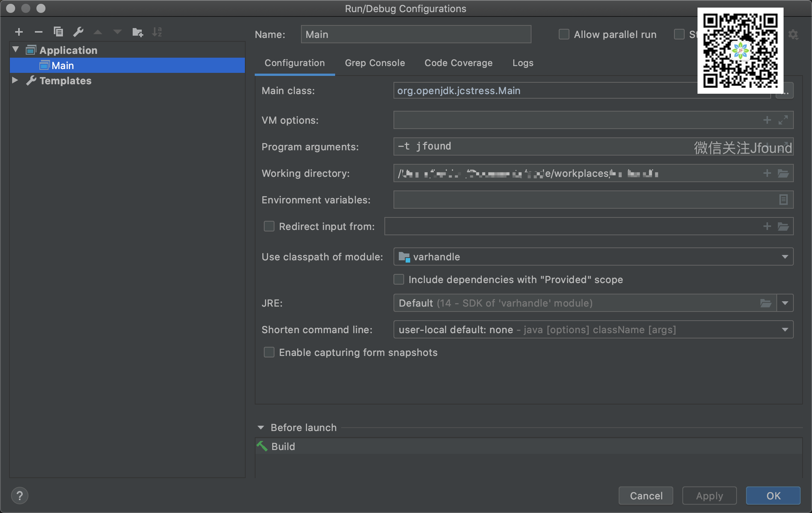
Task: Toggle Redirect input from checkbox
Action: click(269, 227)
